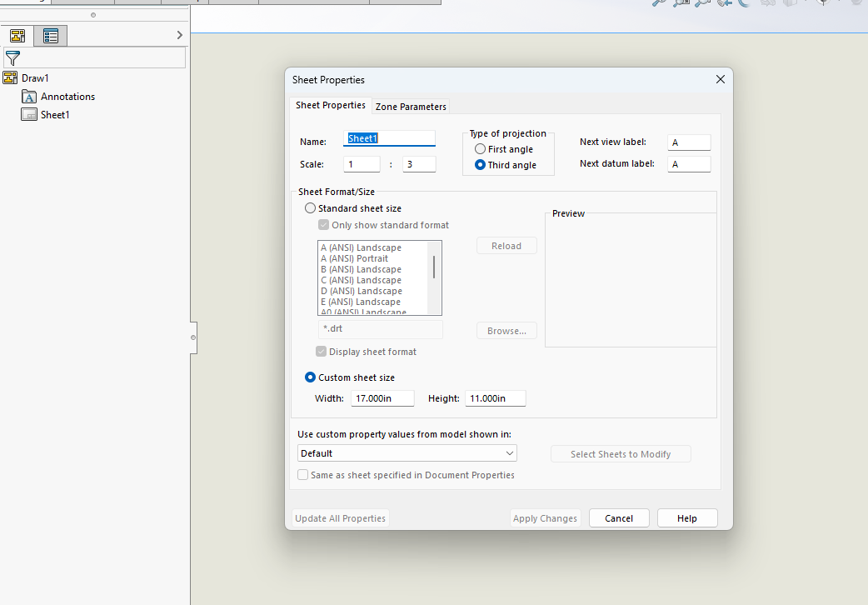Image resolution: width=868 pixels, height=605 pixels.
Task: Click the funnel filter icon in the tree panel
Action: (x=12, y=57)
